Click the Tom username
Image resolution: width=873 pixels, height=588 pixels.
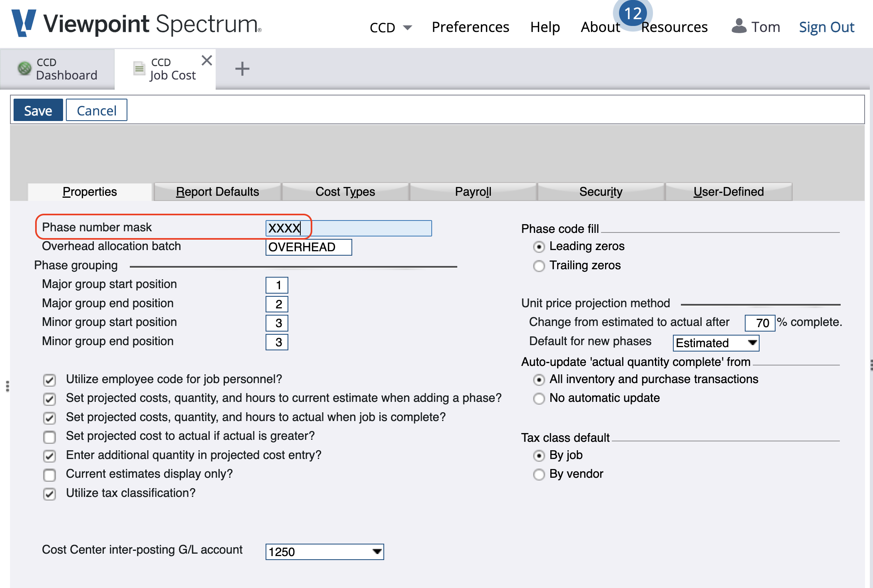point(766,27)
